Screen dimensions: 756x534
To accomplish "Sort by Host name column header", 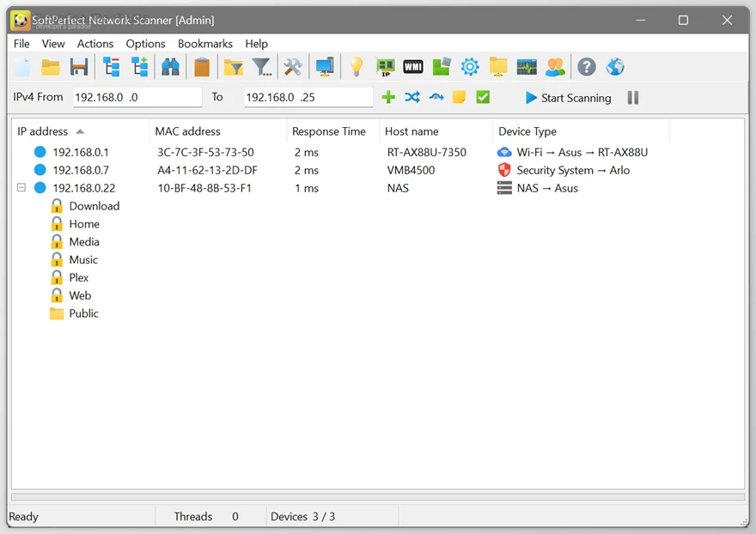I will point(436,131).
